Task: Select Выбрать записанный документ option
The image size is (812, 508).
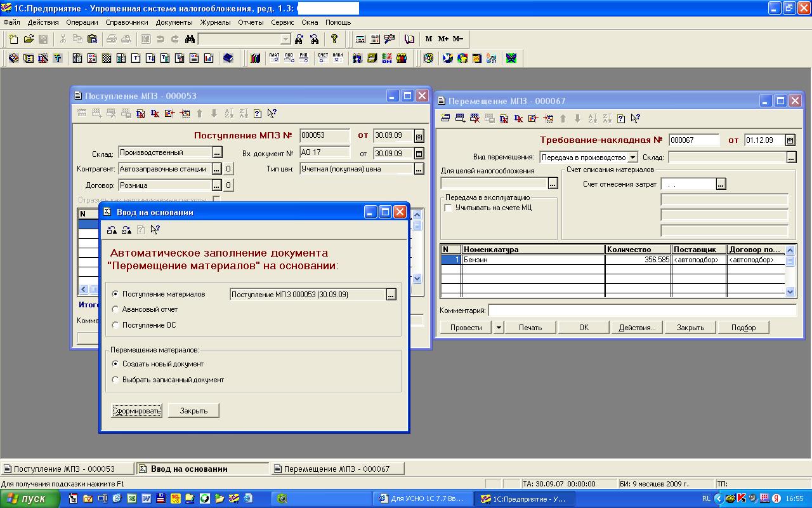Action: 115,380
